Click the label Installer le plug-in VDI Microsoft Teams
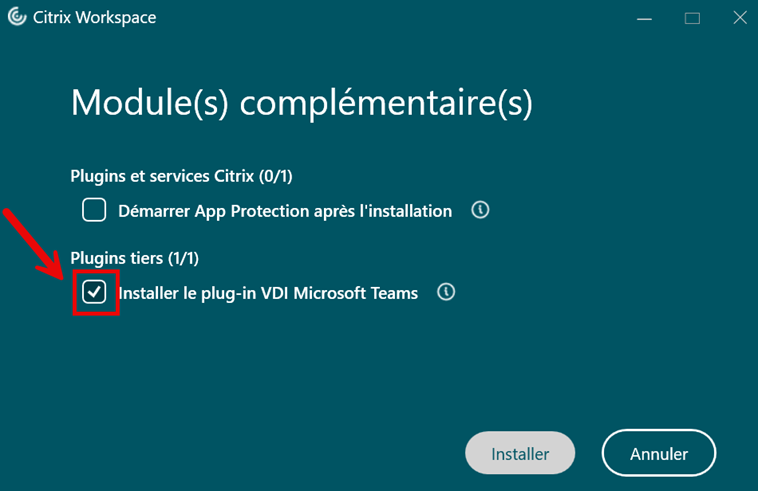 pyautogui.click(x=268, y=293)
